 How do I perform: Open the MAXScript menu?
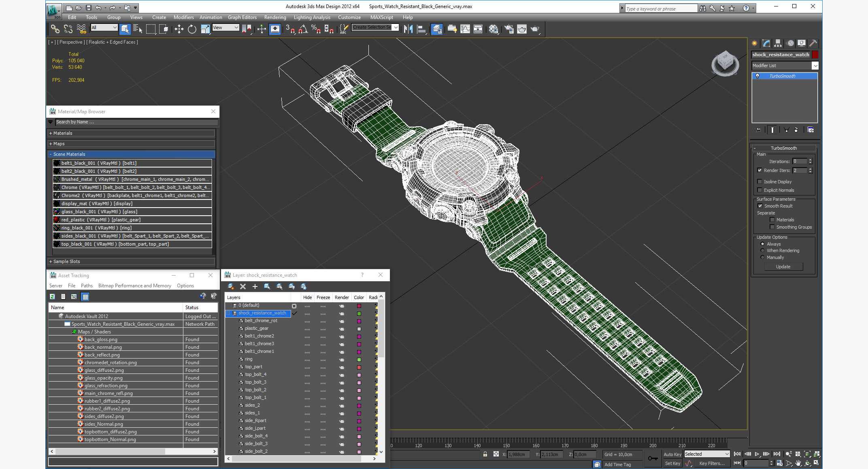click(381, 17)
